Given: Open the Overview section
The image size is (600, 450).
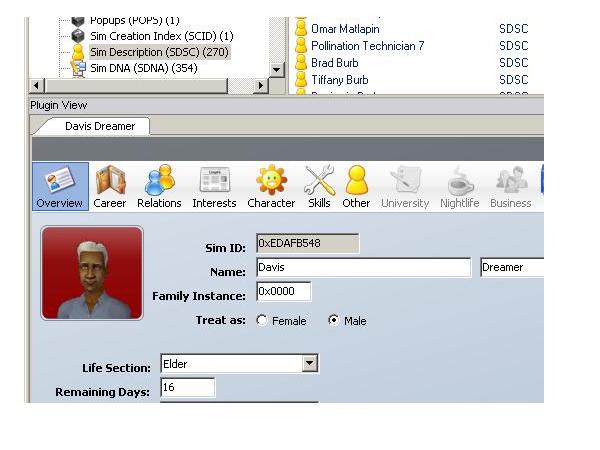Looking at the screenshot, I should (x=60, y=186).
